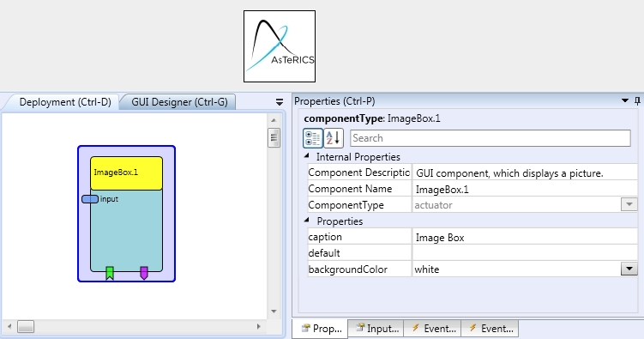Screen dimensions: 644x339
Task: Click the blue input port of ImageBox.1
Action: click(x=90, y=199)
